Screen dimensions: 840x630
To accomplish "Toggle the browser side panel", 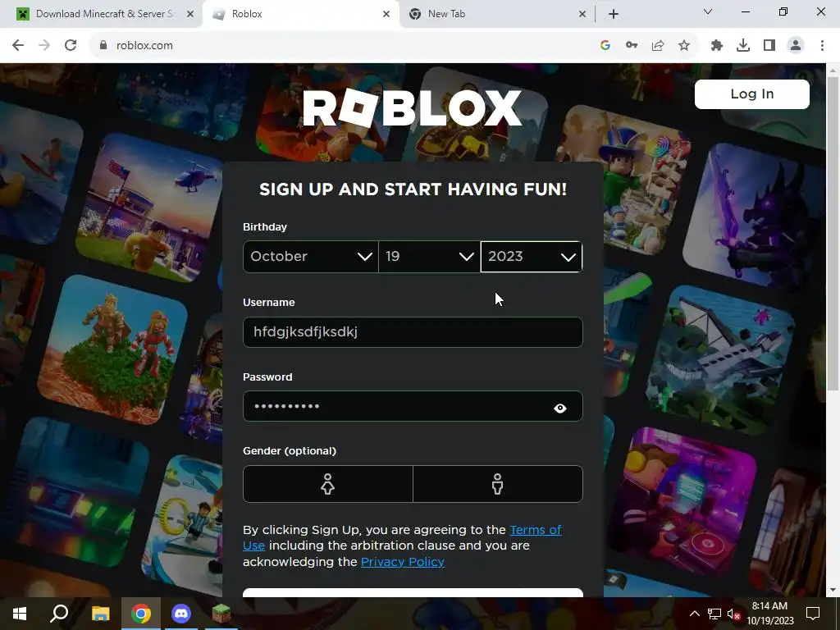I will click(769, 46).
